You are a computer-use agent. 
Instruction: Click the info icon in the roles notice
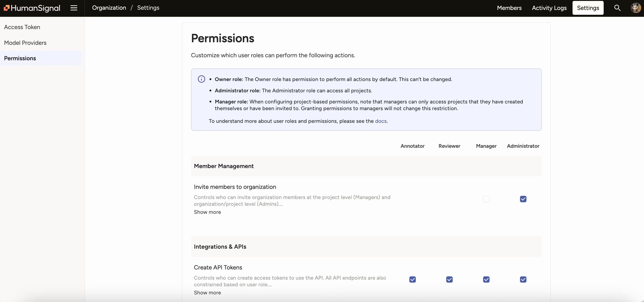[201, 79]
